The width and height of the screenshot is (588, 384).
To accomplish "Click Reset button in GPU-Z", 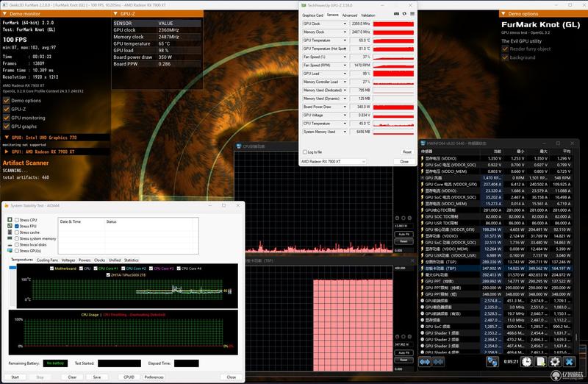I will point(406,152).
